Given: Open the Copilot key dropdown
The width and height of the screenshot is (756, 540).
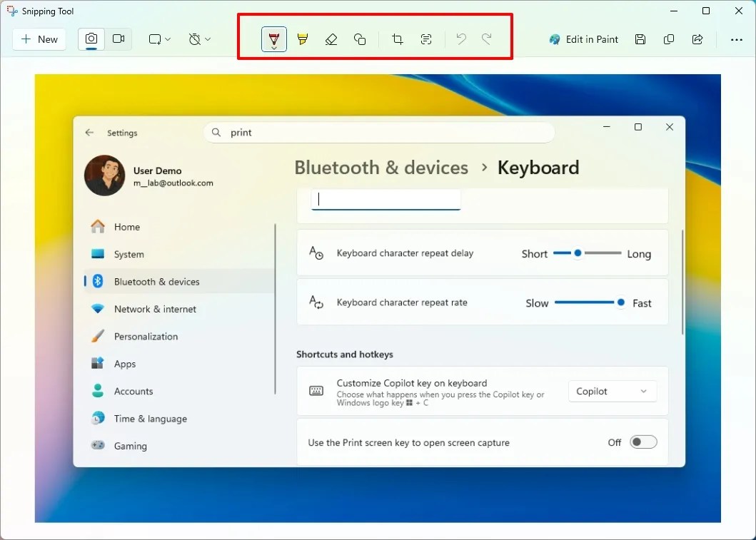Looking at the screenshot, I should [613, 392].
